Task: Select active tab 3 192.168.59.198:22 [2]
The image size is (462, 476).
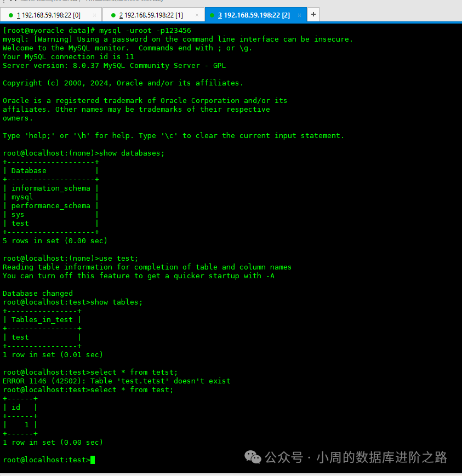Action: 255,15
